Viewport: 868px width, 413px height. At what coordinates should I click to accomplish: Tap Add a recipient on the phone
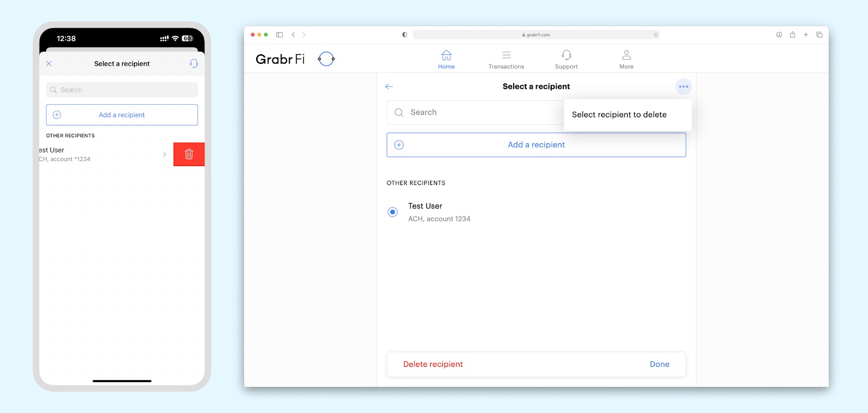122,115
